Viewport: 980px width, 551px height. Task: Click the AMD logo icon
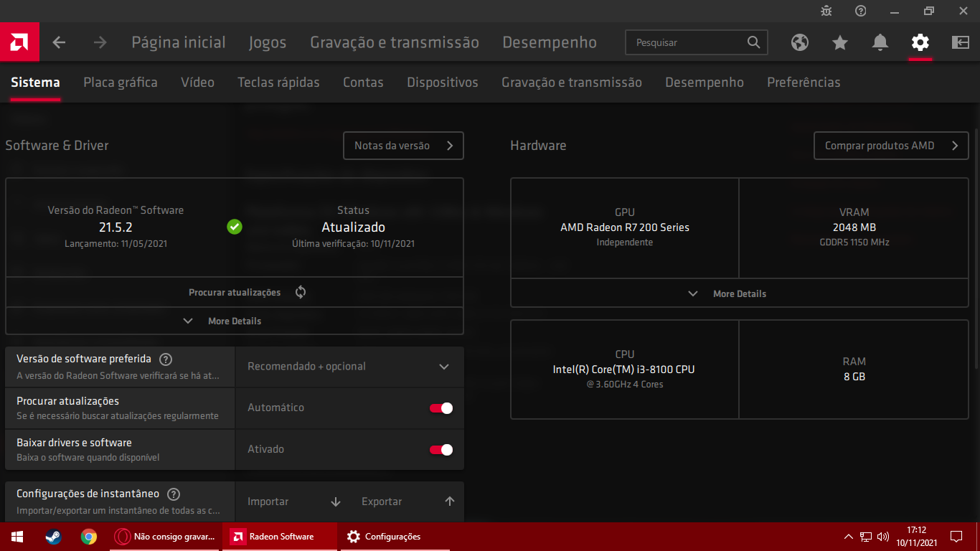(19, 42)
